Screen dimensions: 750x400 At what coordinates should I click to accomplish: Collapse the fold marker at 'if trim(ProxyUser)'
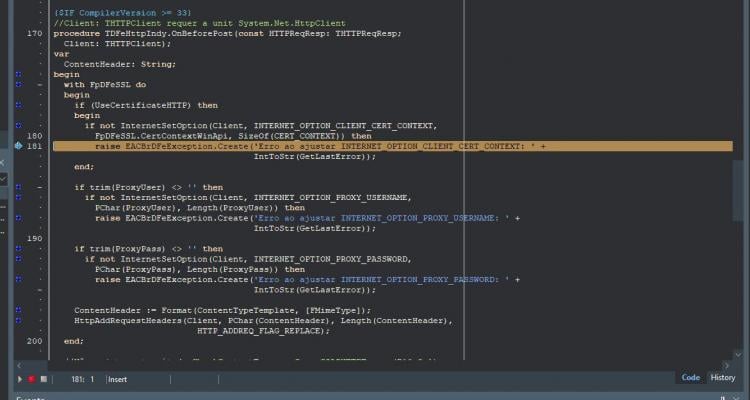pos(40,187)
